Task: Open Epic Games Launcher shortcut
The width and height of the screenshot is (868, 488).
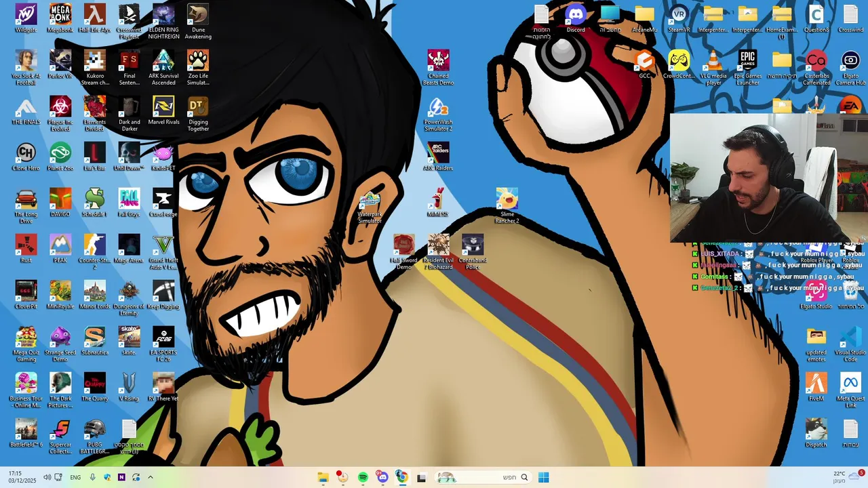Action: pos(748,68)
